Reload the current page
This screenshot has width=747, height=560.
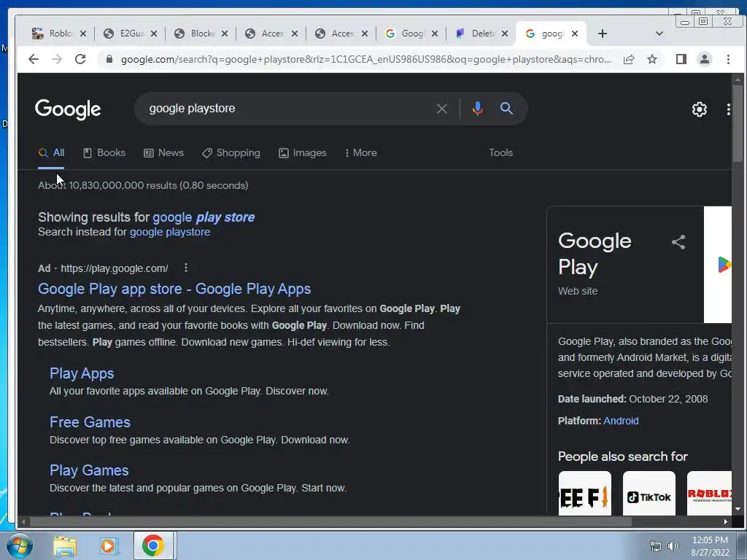click(x=80, y=59)
